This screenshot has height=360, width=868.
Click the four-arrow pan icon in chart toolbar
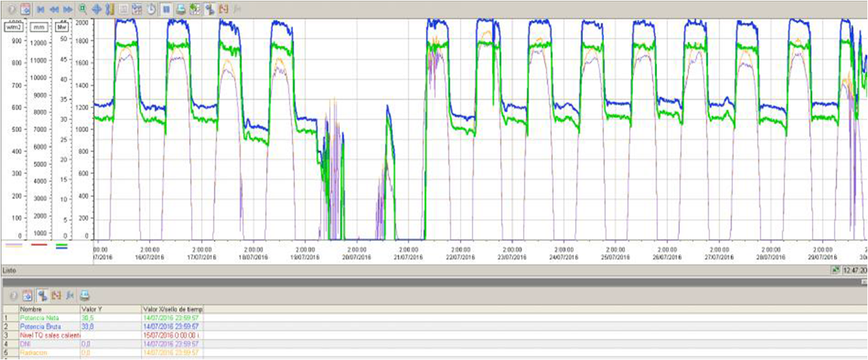[x=96, y=10]
